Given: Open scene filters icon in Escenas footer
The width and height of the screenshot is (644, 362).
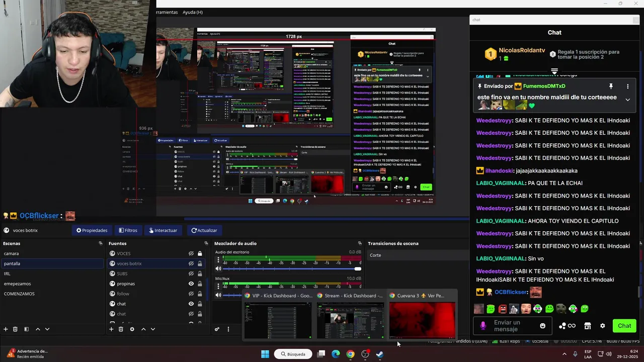Looking at the screenshot, I should tap(26, 329).
